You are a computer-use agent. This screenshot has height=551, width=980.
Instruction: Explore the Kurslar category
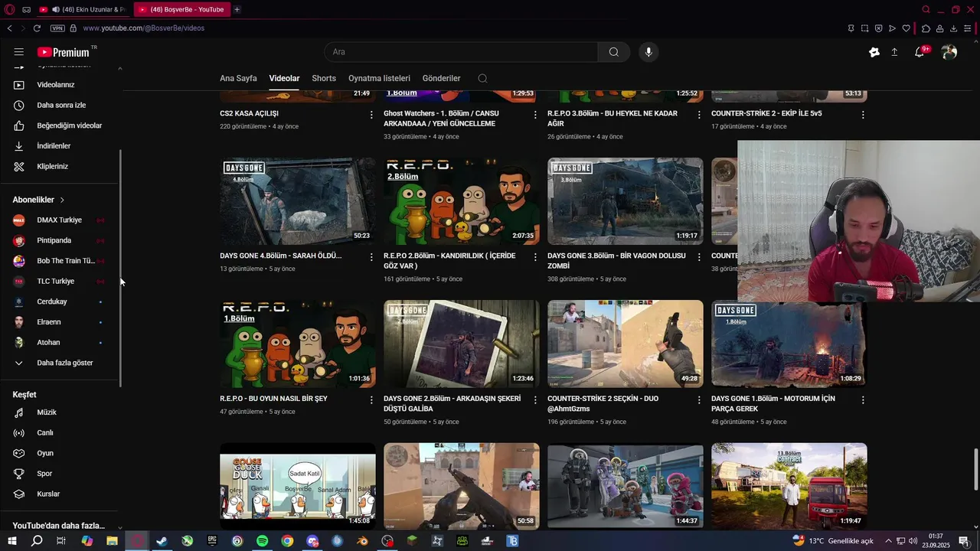[60, 494]
